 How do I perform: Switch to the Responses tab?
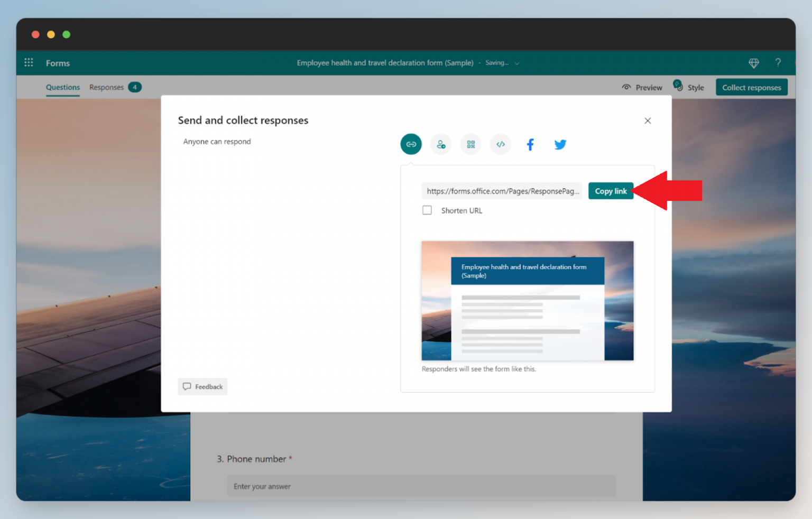click(106, 87)
